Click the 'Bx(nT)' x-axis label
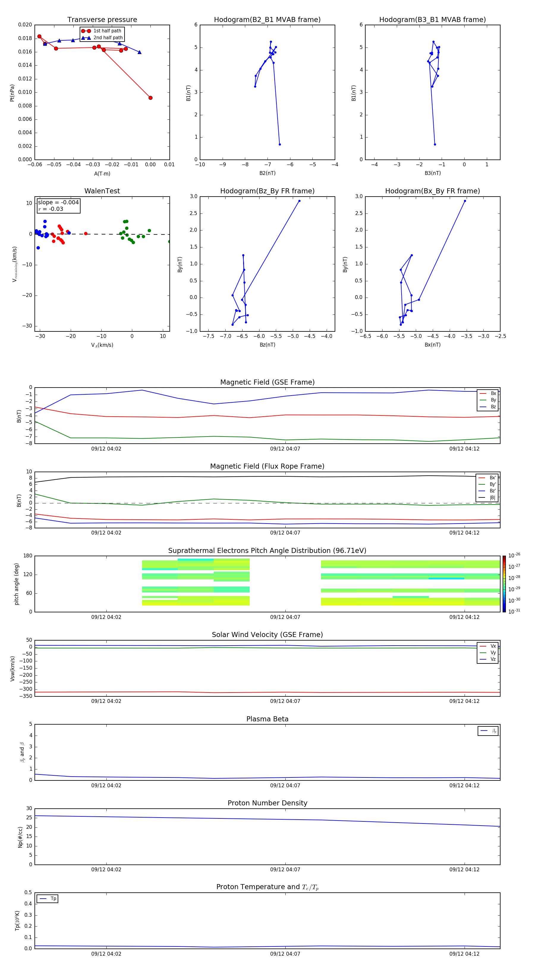 [x=432, y=345]
